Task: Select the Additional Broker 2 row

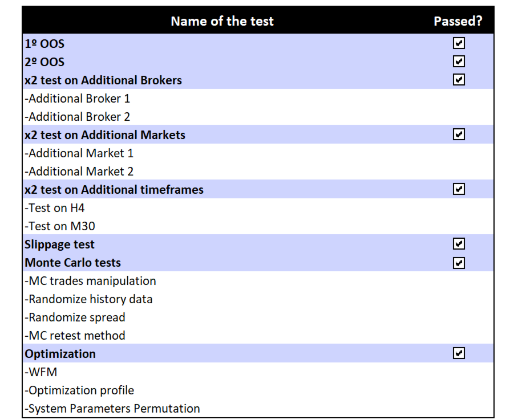Action: coord(78,117)
